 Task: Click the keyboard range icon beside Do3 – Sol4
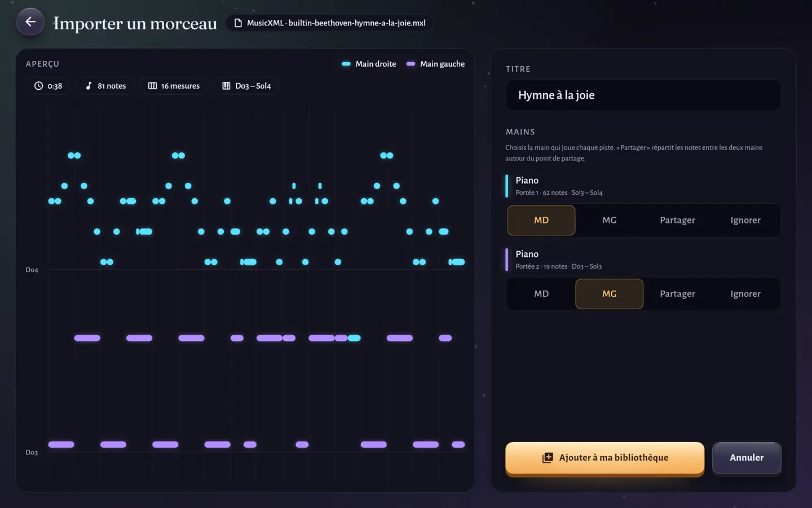click(226, 86)
